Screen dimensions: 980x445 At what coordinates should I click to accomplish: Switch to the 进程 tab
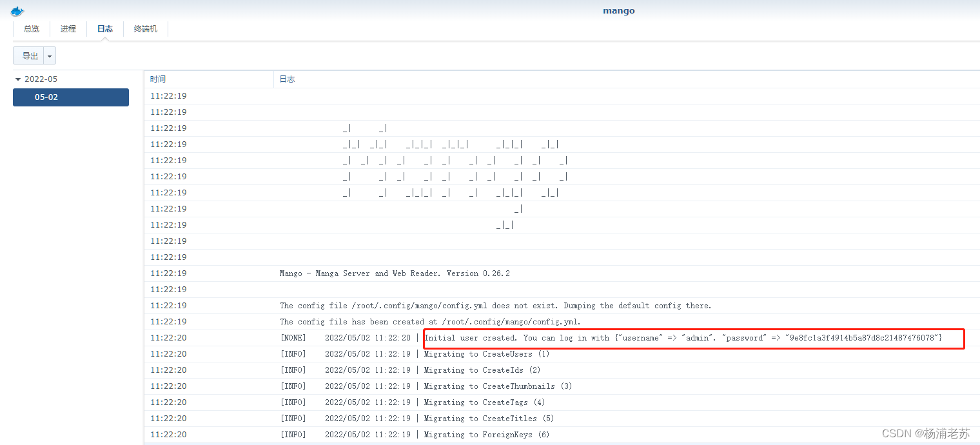click(x=68, y=29)
